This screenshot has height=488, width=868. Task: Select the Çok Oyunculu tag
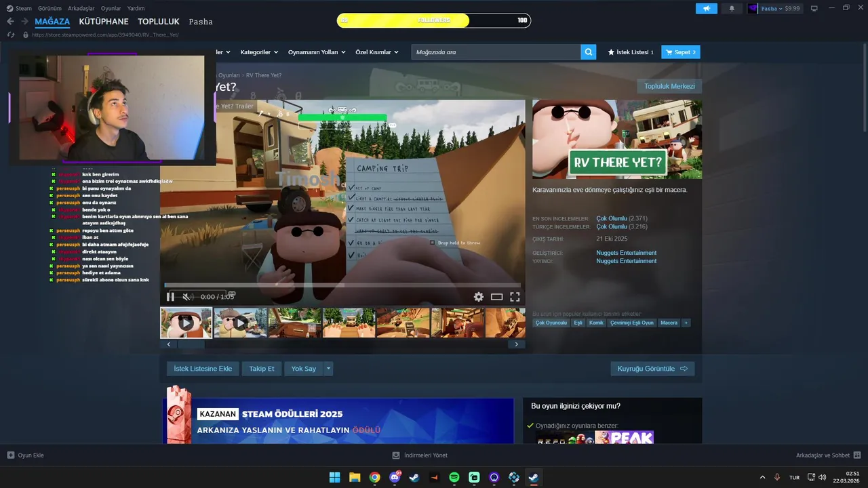(x=551, y=323)
